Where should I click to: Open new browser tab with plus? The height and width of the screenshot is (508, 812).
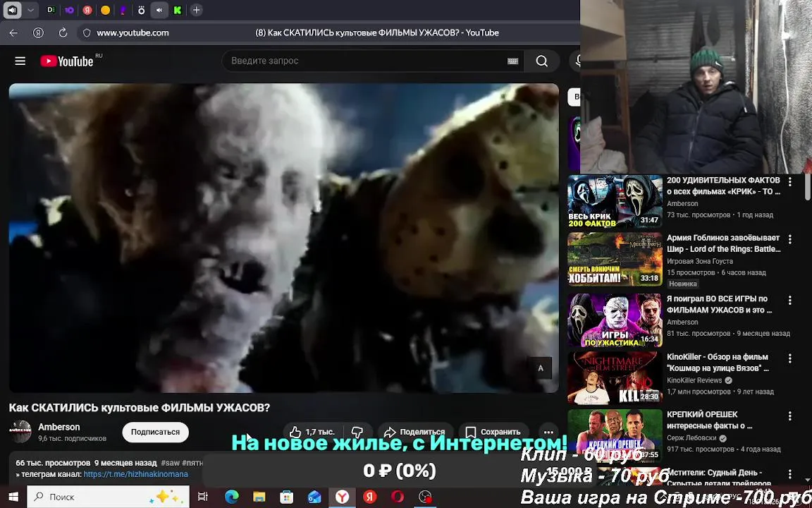click(196, 10)
